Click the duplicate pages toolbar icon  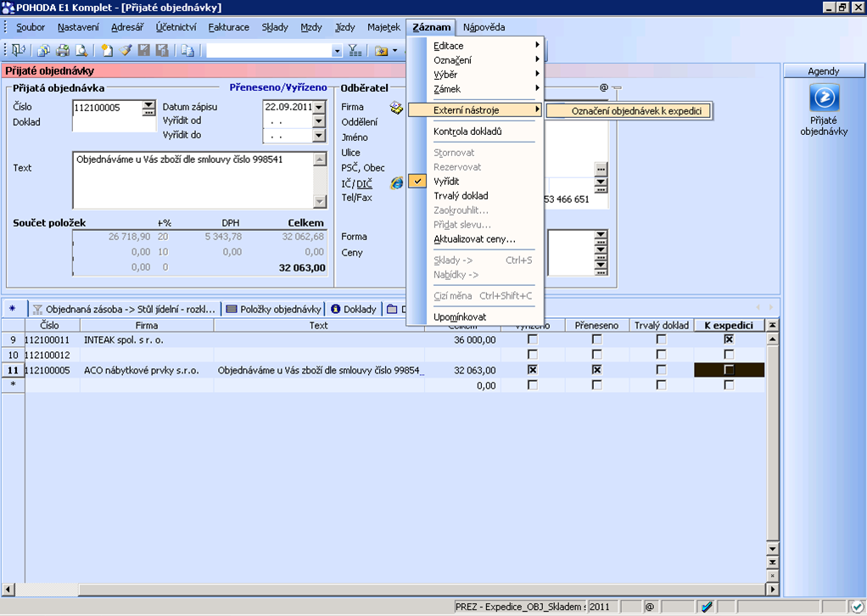(x=187, y=51)
